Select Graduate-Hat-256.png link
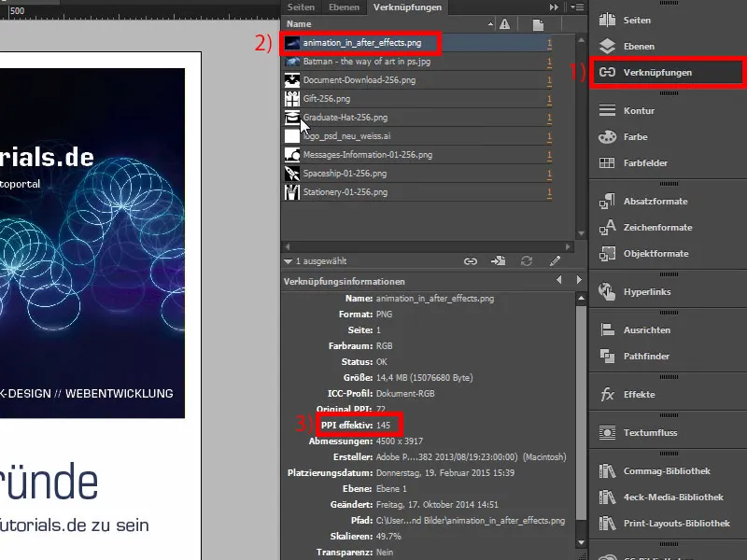 click(x=416, y=118)
